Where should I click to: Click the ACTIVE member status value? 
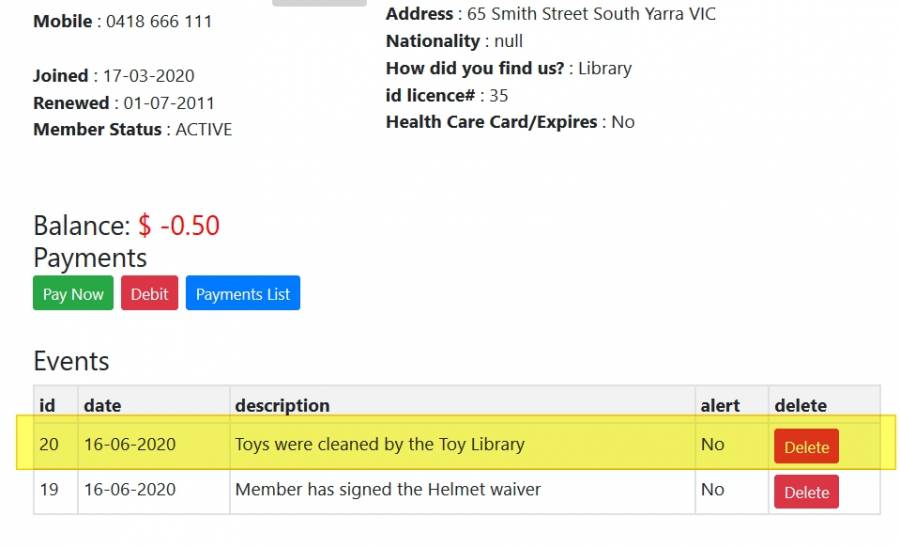(203, 129)
